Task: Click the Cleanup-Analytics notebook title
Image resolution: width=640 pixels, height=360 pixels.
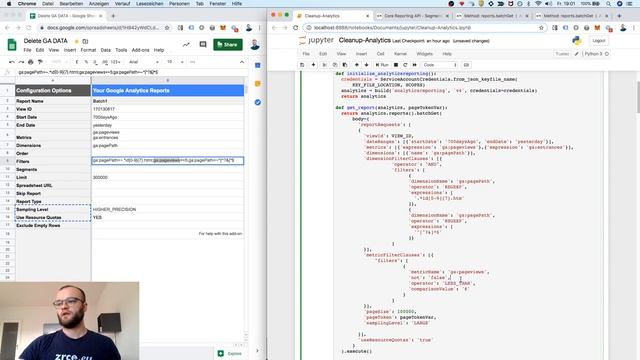Action: pyautogui.click(x=364, y=40)
